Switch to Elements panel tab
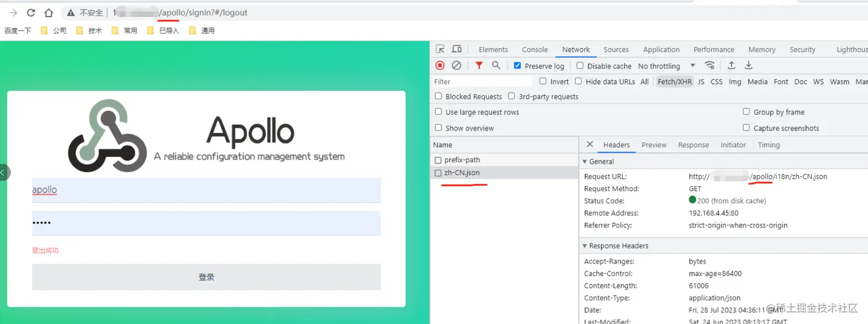868x324 pixels. pyautogui.click(x=493, y=50)
